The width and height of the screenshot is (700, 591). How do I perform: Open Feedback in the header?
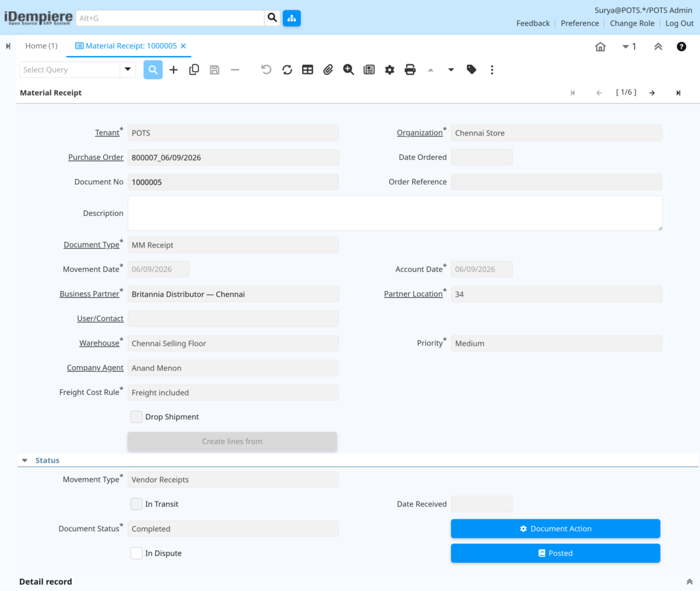point(533,23)
